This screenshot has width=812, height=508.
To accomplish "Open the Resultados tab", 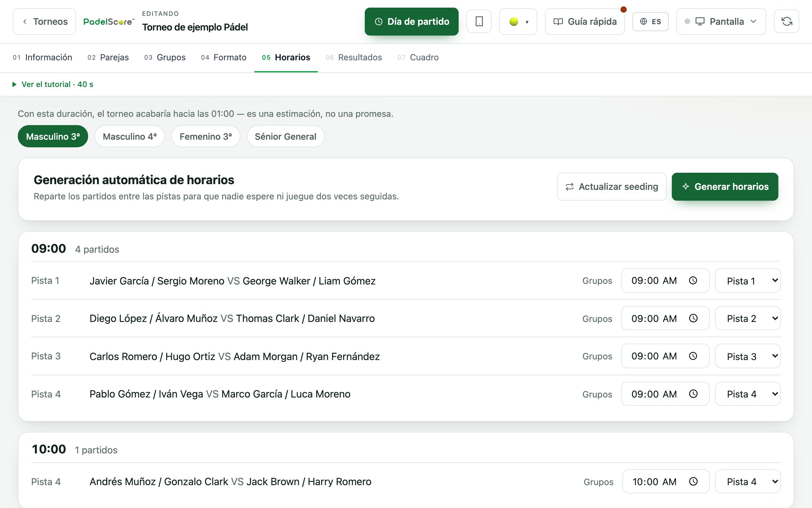I will click(354, 57).
